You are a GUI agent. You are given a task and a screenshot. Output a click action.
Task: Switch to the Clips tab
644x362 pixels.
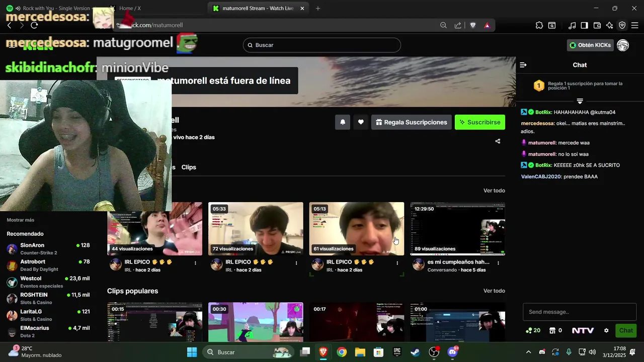coord(189,167)
